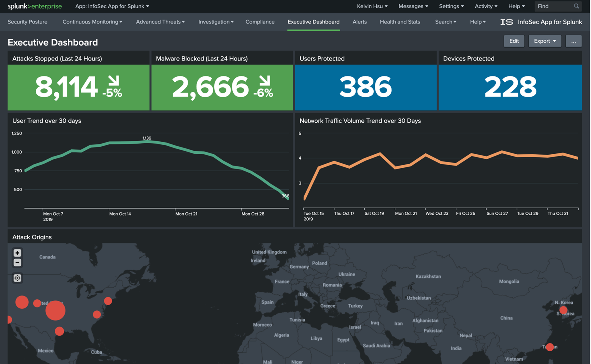Click the red attack marker near S. Korea

563,310
